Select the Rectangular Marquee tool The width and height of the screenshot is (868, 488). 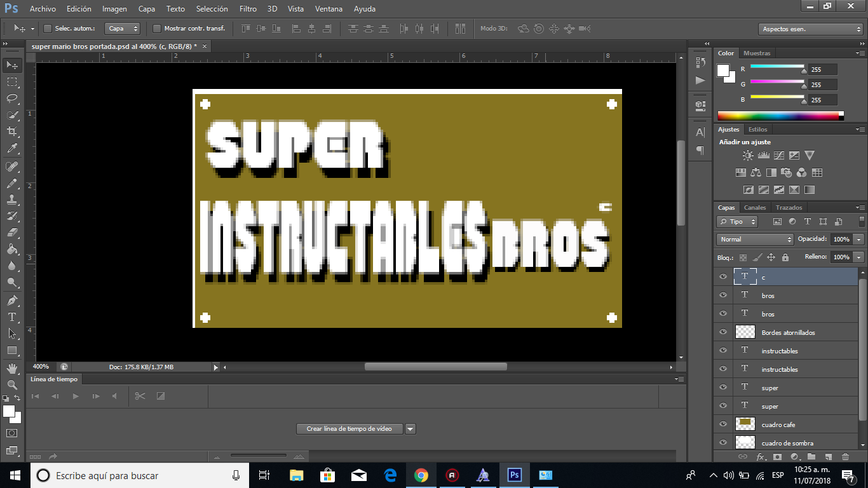(11, 81)
